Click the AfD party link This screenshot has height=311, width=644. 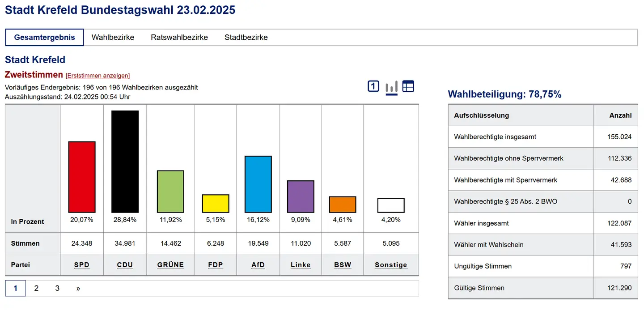click(x=258, y=265)
